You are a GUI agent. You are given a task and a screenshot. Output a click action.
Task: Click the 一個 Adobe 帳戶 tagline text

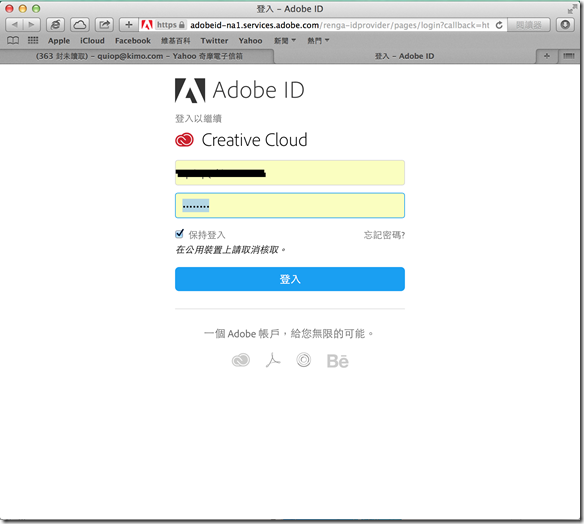click(289, 334)
